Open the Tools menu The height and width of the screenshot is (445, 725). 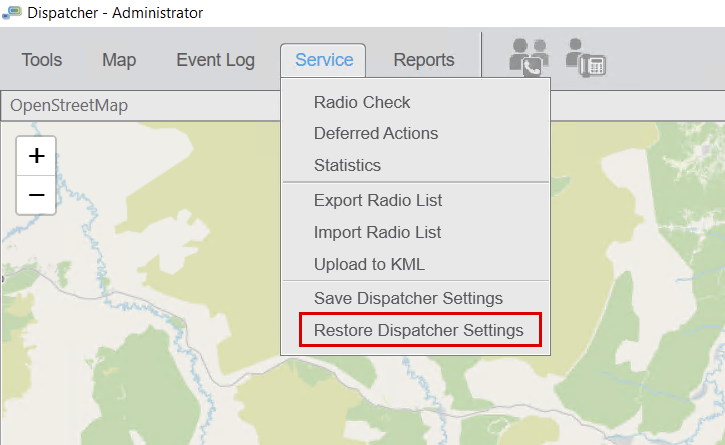[42, 60]
